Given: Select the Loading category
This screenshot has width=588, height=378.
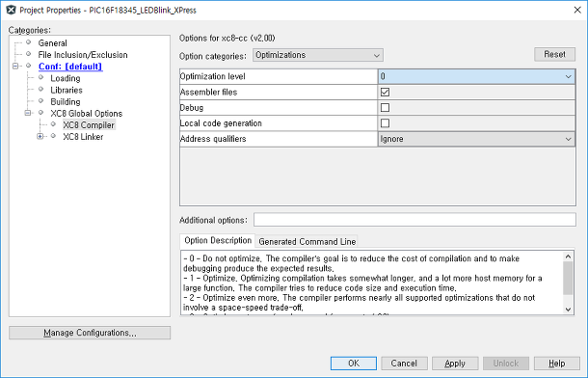Looking at the screenshot, I should click(66, 78).
